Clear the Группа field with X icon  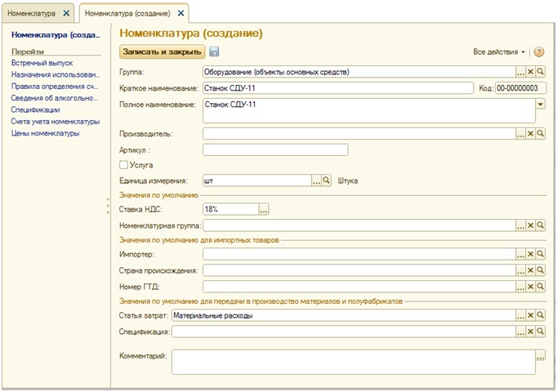click(x=530, y=72)
